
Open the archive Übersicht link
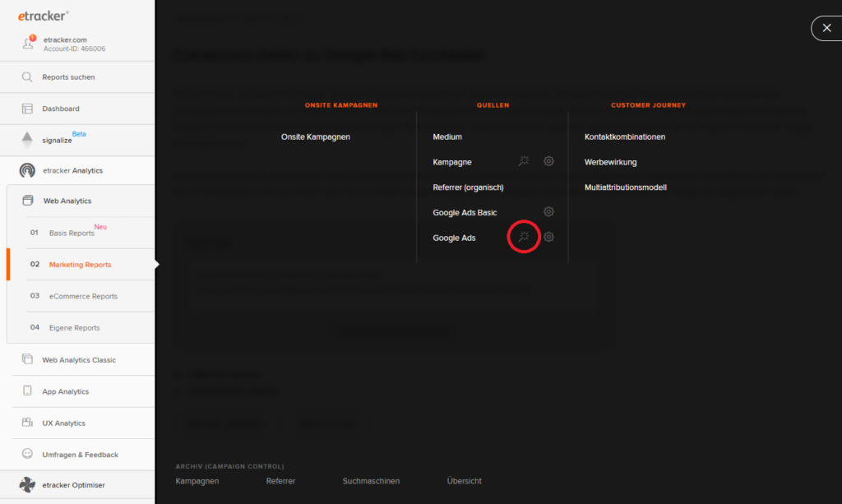pyautogui.click(x=465, y=481)
